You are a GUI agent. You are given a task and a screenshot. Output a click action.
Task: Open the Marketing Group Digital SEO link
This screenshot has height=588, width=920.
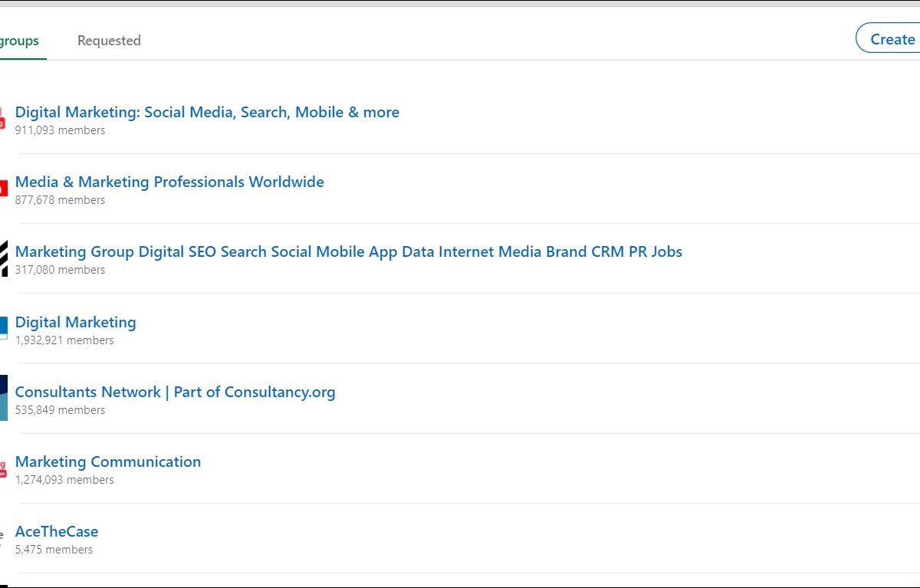pyautogui.click(x=348, y=251)
